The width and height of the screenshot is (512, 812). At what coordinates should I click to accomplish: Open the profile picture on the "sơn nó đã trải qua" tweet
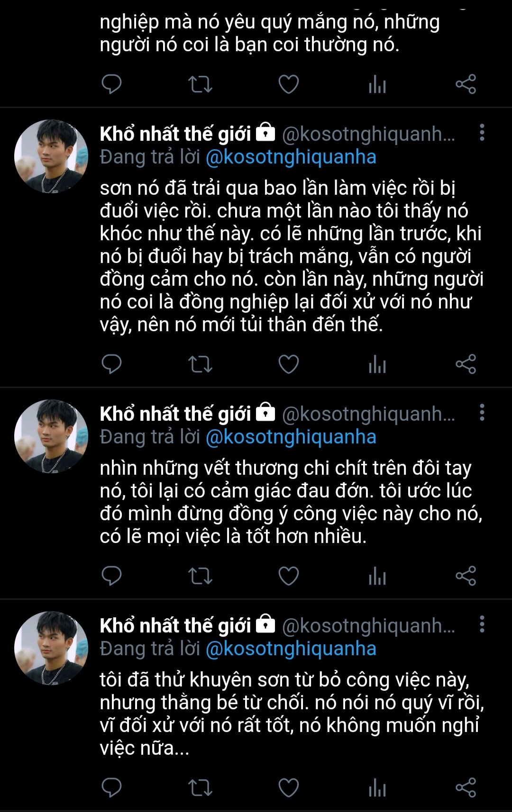[x=51, y=156]
